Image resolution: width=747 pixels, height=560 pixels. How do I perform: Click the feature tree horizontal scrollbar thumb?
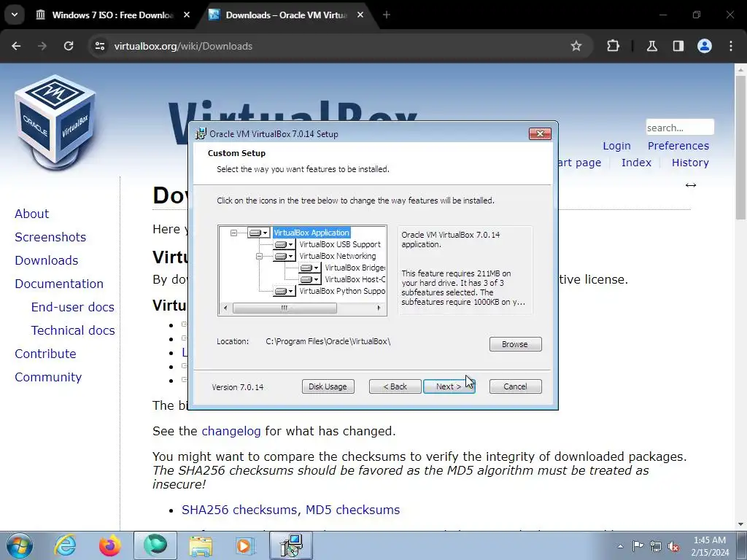[285, 308]
